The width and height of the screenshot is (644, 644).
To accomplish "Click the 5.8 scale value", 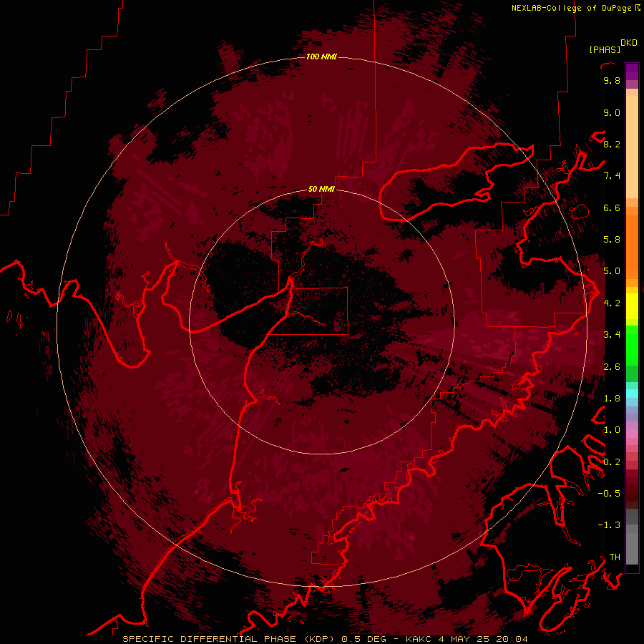I will tap(612, 240).
